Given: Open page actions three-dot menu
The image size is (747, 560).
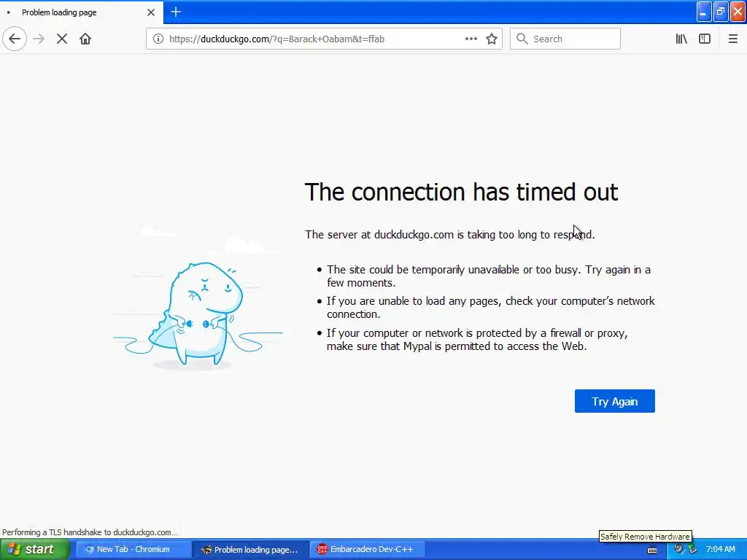Looking at the screenshot, I should click(x=471, y=39).
